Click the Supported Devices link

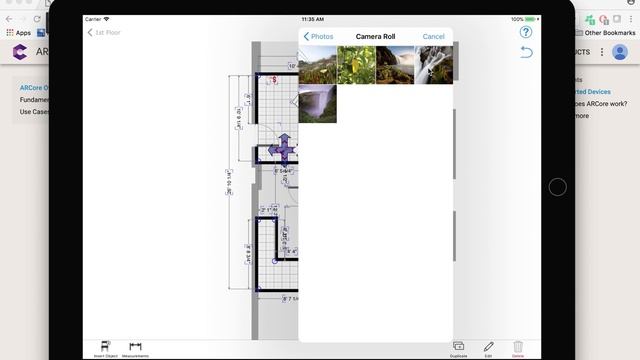[593, 92]
